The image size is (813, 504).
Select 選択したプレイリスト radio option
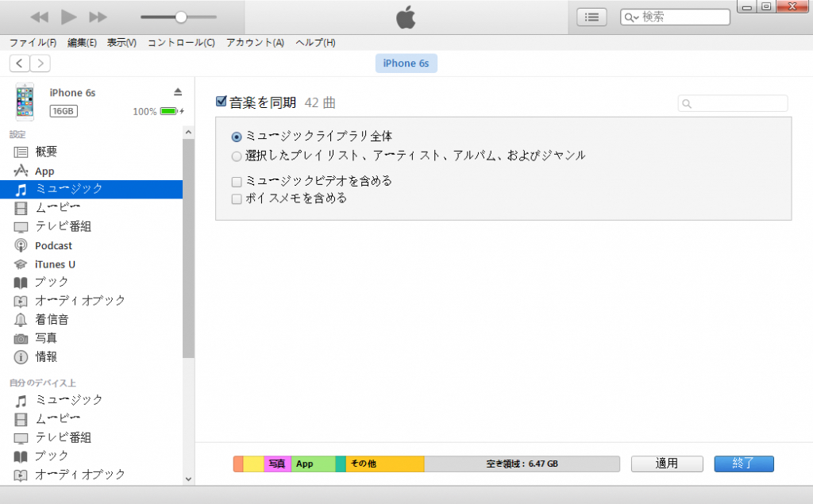click(237, 156)
